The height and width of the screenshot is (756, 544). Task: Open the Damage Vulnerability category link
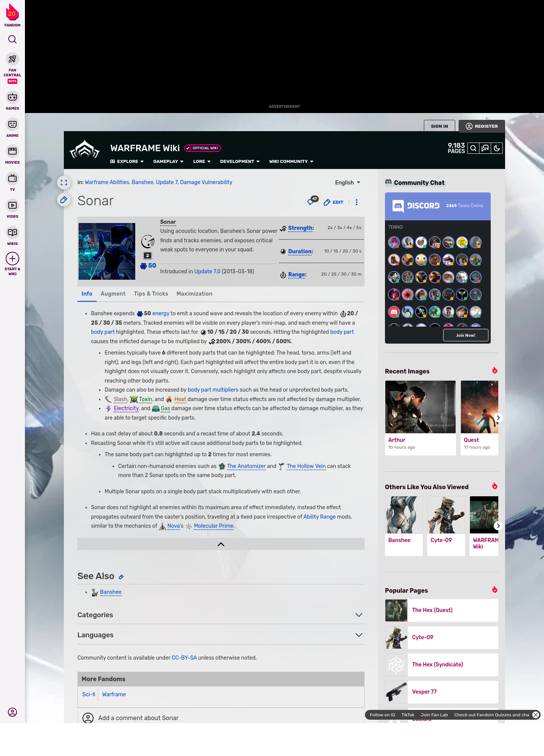click(206, 182)
